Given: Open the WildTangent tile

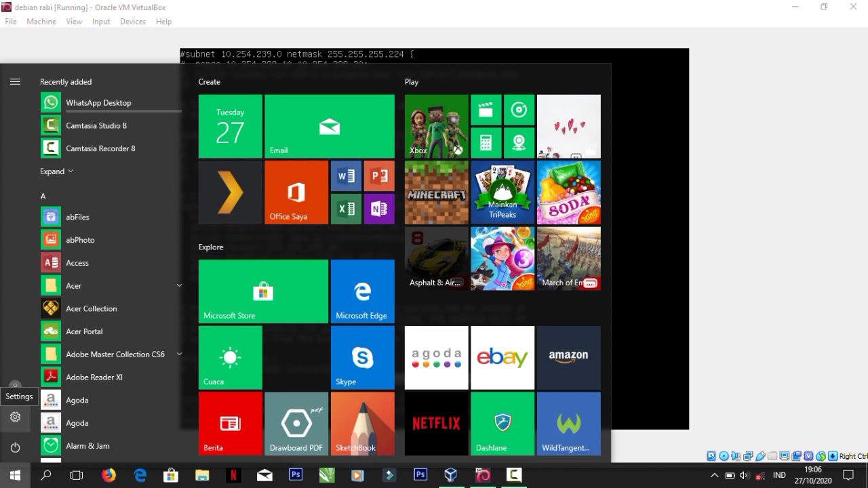Looking at the screenshot, I should coord(568,424).
